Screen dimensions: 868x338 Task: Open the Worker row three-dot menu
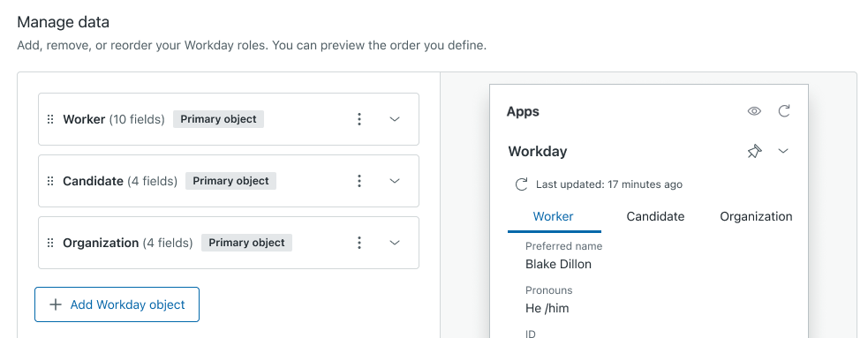point(359,119)
